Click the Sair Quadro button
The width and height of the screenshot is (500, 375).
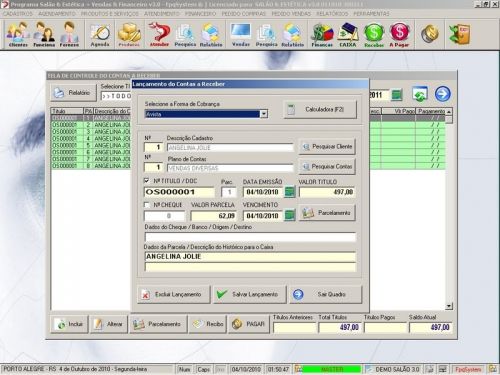[325, 294]
